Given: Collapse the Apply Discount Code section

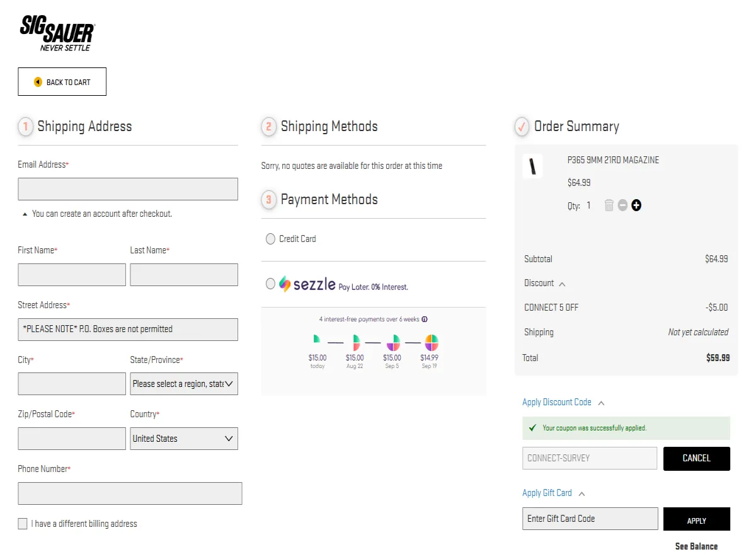Looking at the screenshot, I should 601,403.
